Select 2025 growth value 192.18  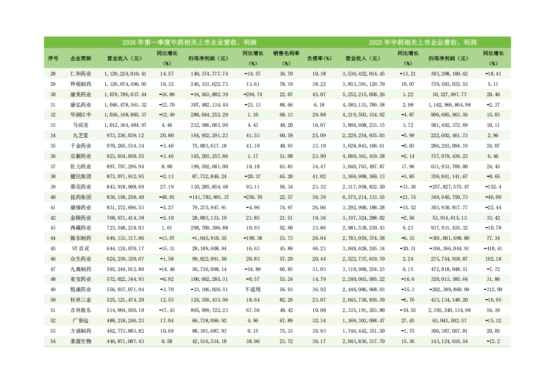point(493,259)
